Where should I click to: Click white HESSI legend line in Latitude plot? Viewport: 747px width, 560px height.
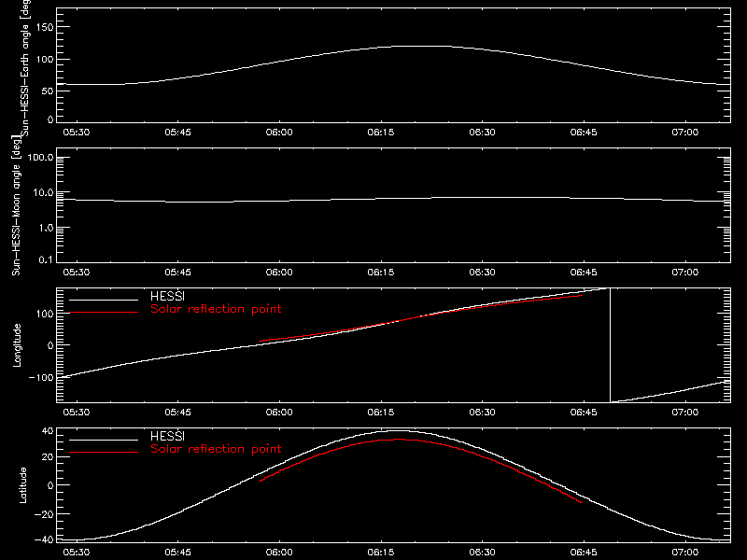point(104,440)
